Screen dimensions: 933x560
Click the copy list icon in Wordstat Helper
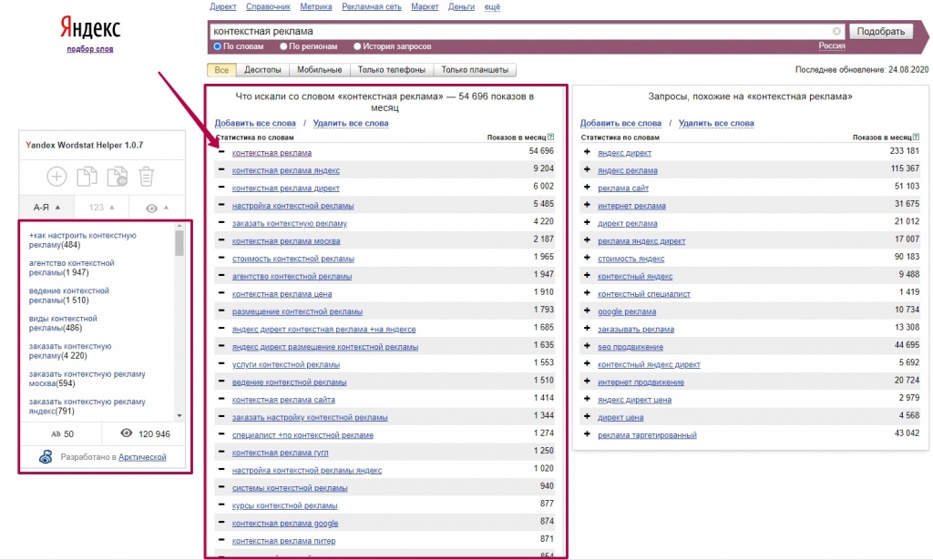click(x=87, y=177)
